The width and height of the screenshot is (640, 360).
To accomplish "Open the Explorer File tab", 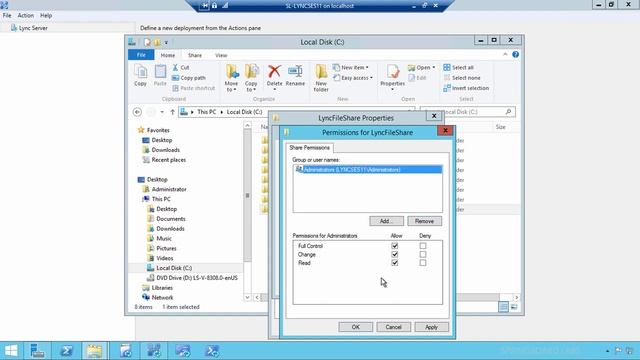I will tap(141, 55).
